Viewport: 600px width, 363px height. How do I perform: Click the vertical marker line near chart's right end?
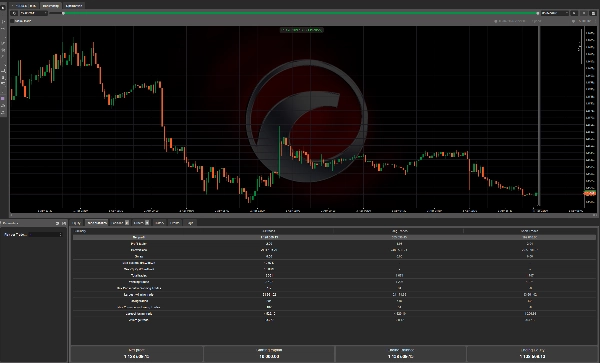coord(539,115)
